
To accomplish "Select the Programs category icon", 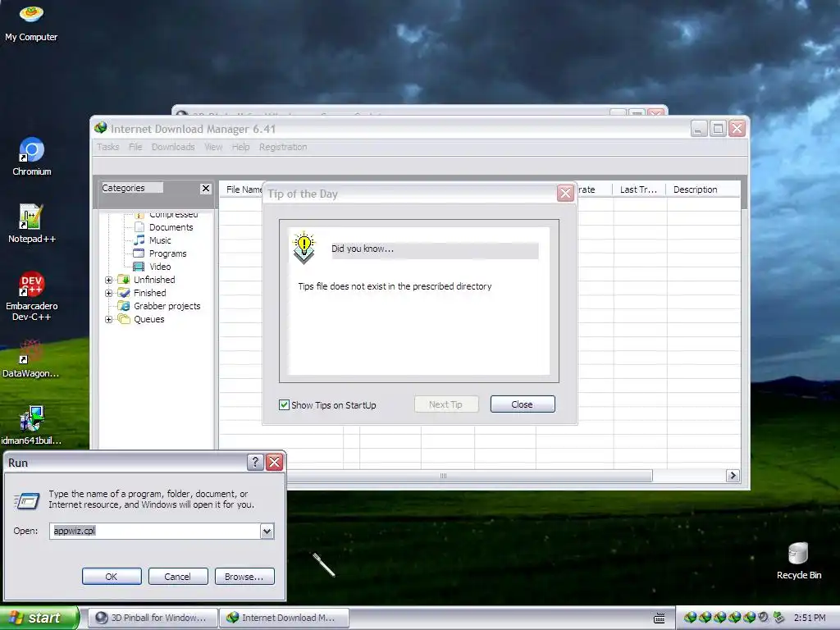I will 139,253.
